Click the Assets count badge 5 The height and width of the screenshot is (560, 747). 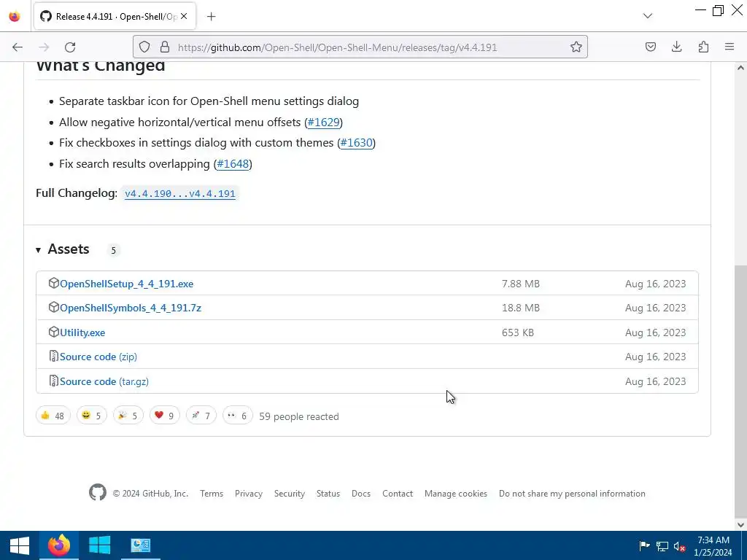coord(113,251)
